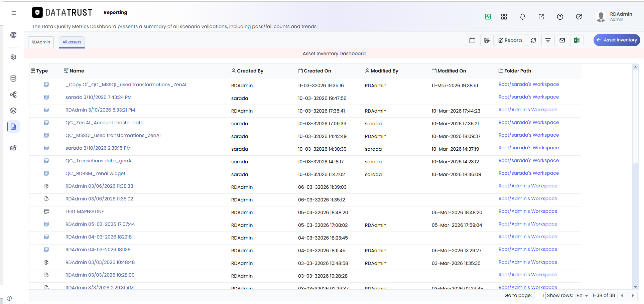Sort by Created On column header
Viewport: 644px width, 304px height.
pos(315,71)
